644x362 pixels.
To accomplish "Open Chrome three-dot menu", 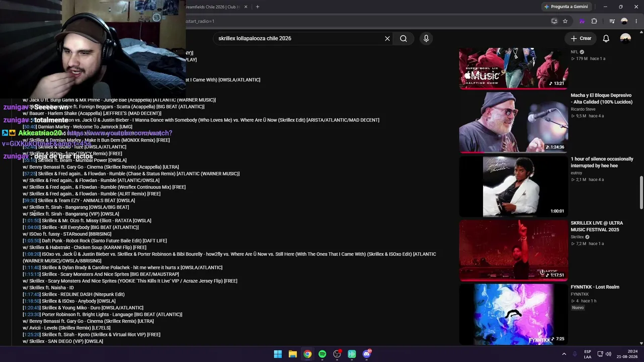I will [636, 21].
